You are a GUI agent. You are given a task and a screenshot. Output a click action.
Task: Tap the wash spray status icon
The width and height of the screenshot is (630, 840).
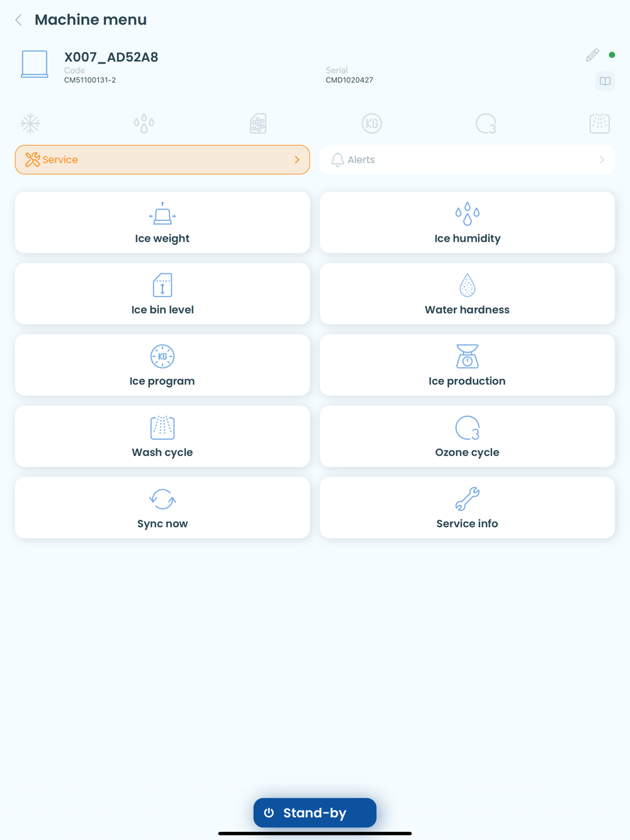coord(600,123)
